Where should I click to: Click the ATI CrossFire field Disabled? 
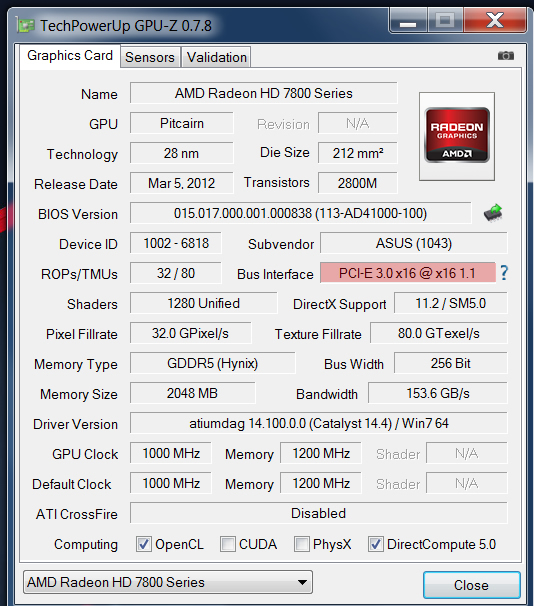[319, 513]
